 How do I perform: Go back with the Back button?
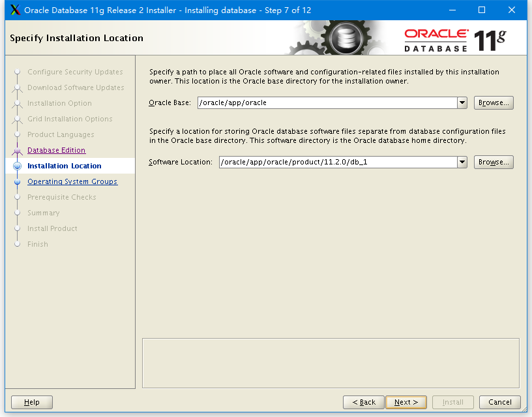coord(363,402)
